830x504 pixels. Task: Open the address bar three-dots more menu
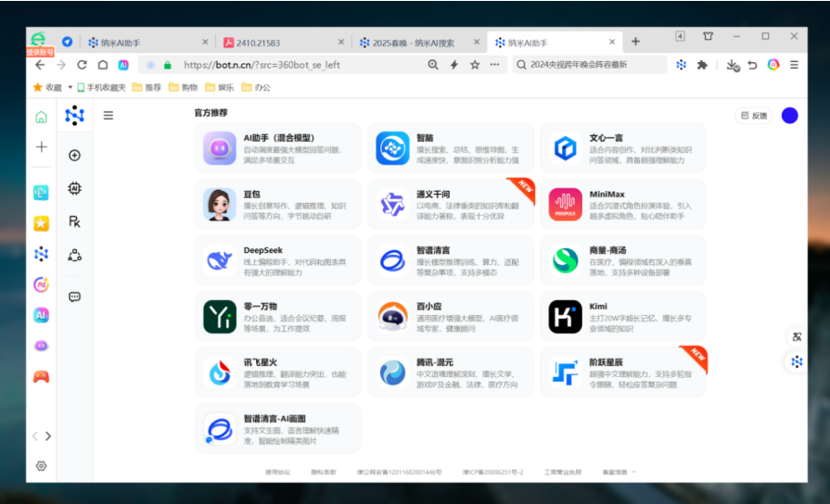tap(494, 65)
